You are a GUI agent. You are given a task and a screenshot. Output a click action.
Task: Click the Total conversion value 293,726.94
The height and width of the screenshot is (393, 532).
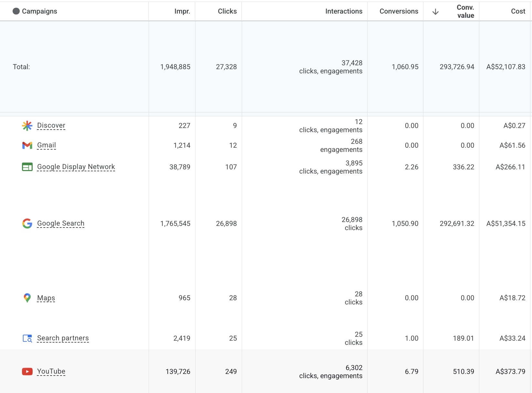[x=457, y=67]
